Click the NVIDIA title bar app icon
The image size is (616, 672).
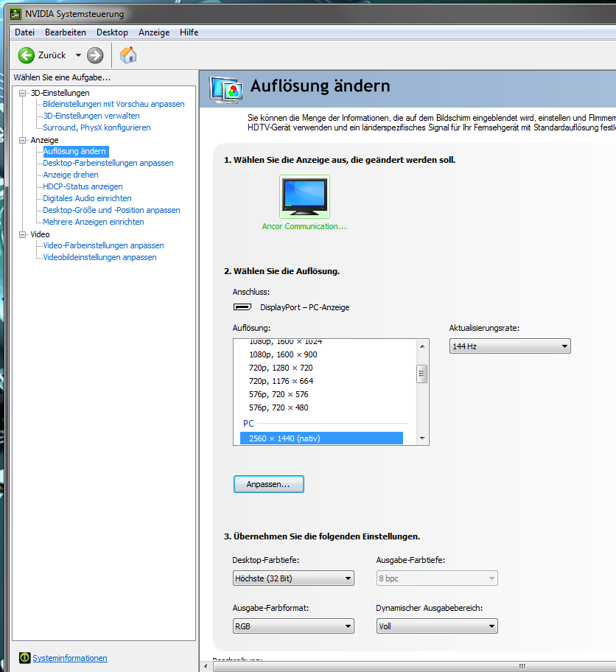pyautogui.click(x=15, y=14)
